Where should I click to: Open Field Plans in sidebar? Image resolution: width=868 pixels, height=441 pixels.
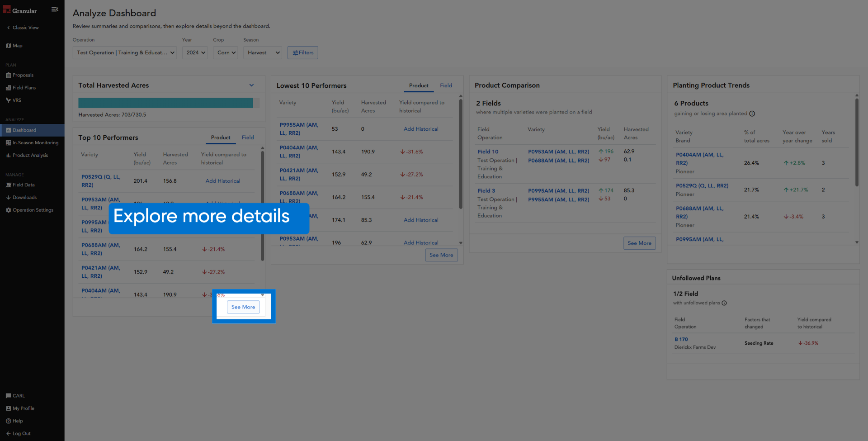click(21, 88)
